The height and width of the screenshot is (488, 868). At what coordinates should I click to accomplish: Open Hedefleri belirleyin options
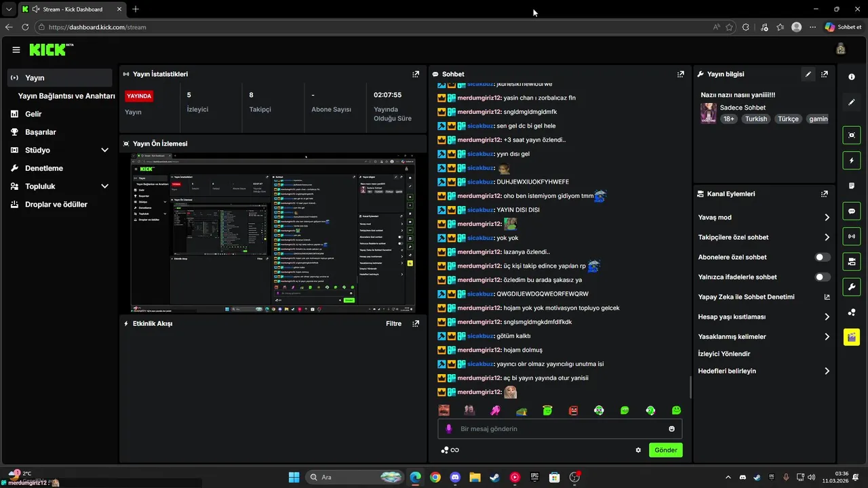click(x=827, y=371)
